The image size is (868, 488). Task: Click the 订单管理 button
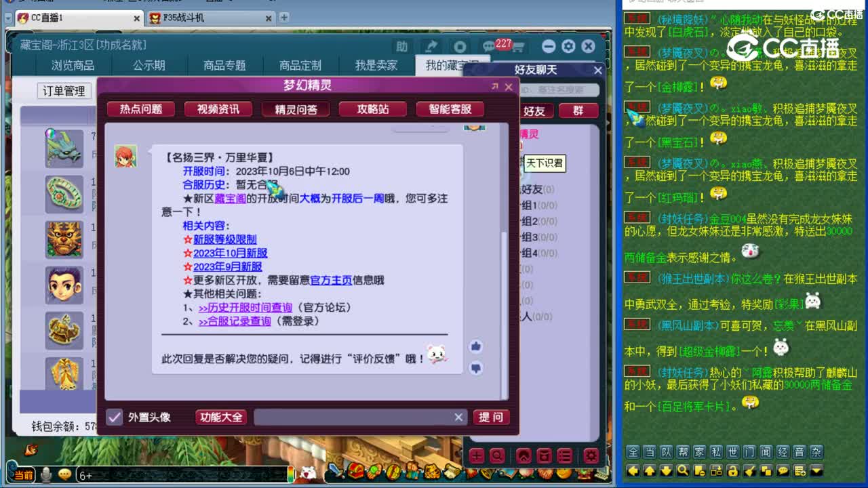[64, 91]
